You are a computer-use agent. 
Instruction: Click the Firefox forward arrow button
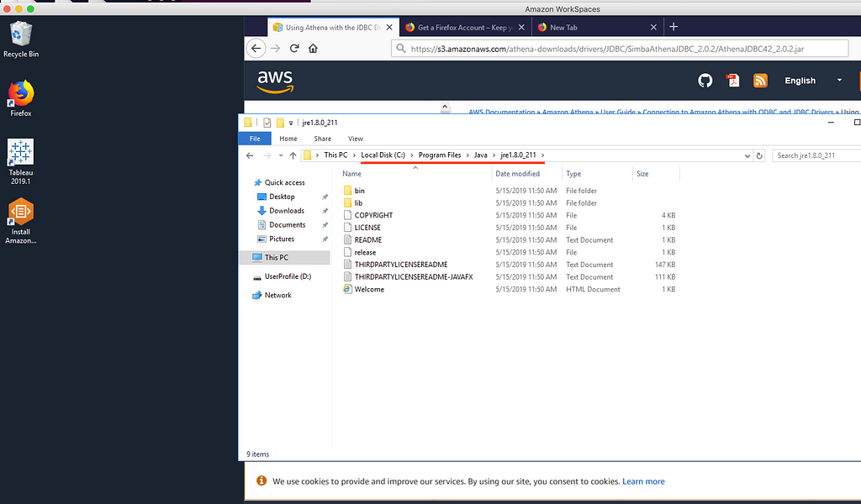(x=276, y=48)
